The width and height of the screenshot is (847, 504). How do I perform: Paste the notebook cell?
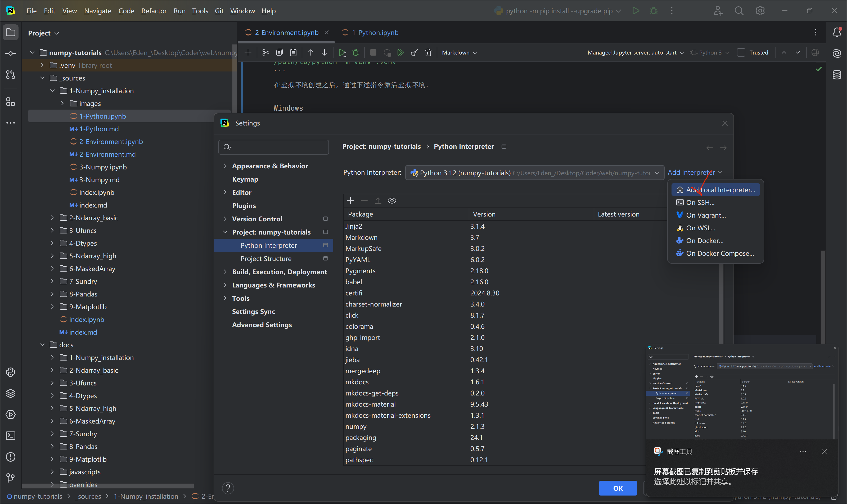[293, 52]
